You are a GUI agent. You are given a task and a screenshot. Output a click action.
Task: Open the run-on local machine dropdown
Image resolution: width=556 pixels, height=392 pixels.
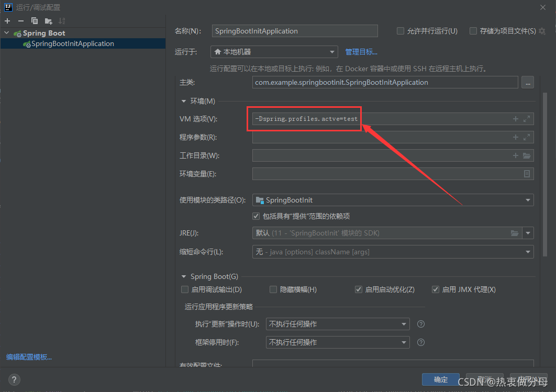[274, 52]
